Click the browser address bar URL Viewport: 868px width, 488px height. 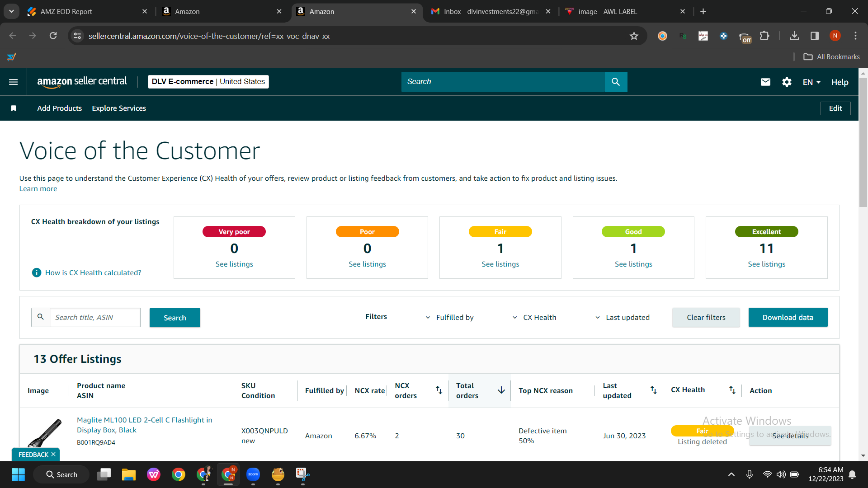209,36
